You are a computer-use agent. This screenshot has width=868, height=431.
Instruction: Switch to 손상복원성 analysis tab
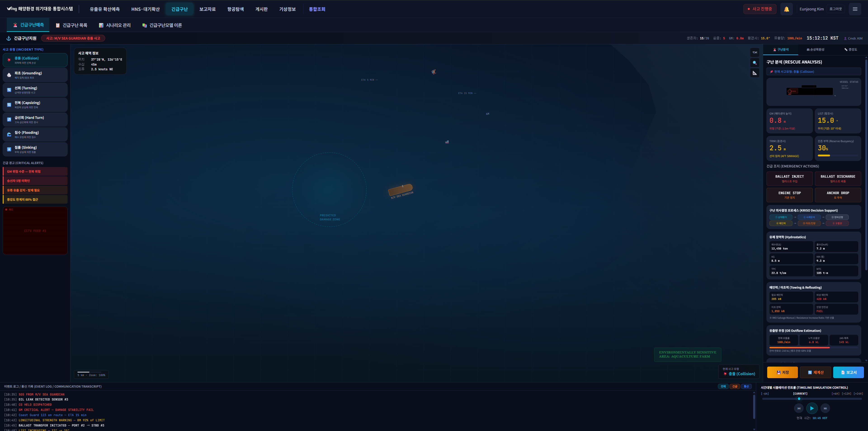pyautogui.click(x=815, y=49)
